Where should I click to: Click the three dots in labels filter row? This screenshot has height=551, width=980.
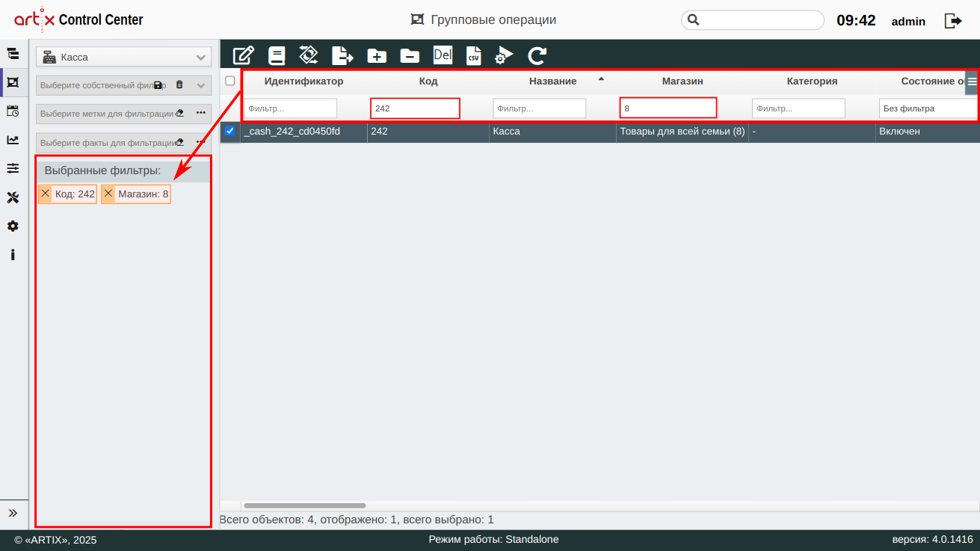(x=200, y=113)
